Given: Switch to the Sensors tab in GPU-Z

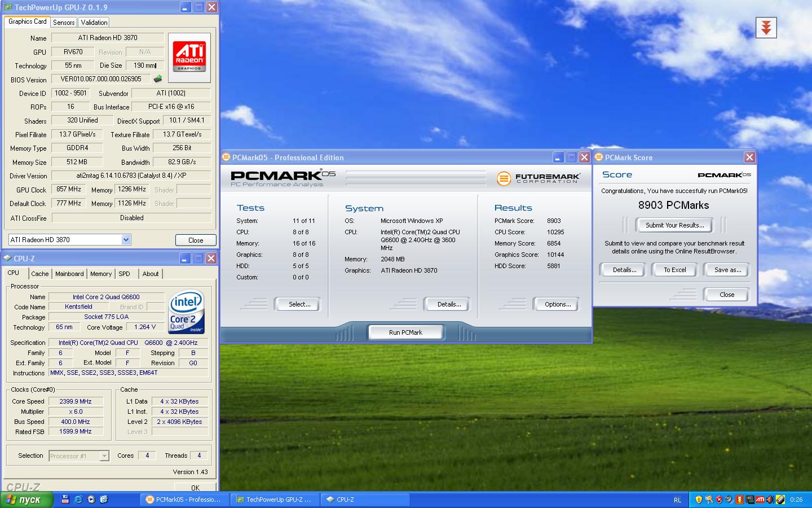Looking at the screenshot, I should click(64, 23).
